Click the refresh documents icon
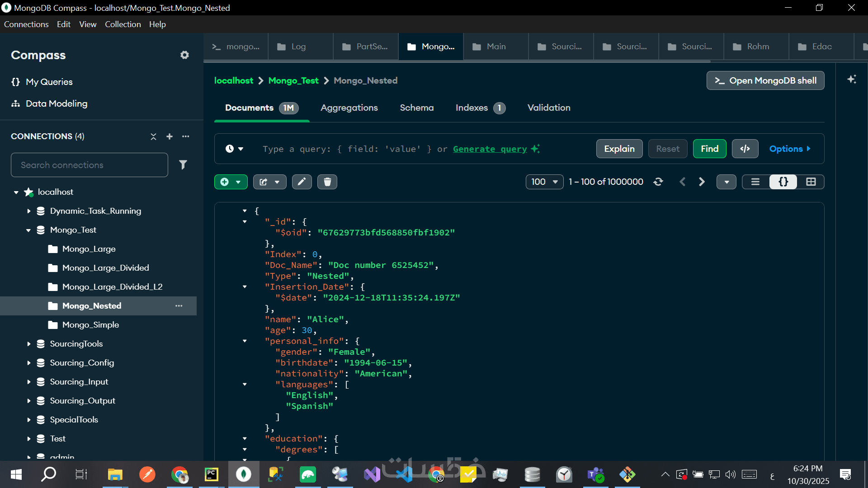868x488 pixels. (x=658, y=182)
